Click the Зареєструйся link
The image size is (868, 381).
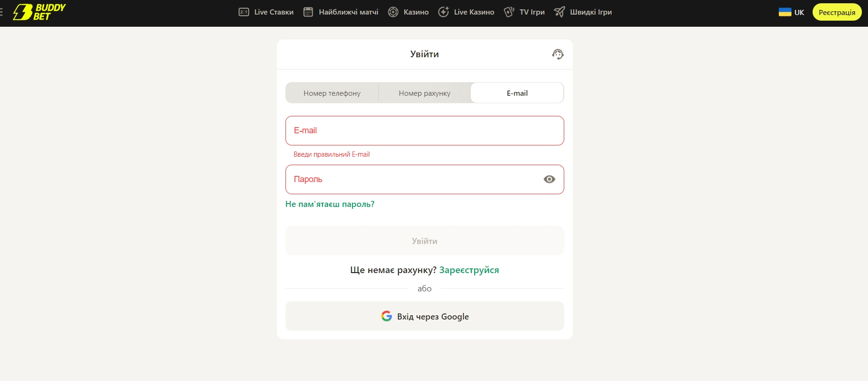(469, 270)
